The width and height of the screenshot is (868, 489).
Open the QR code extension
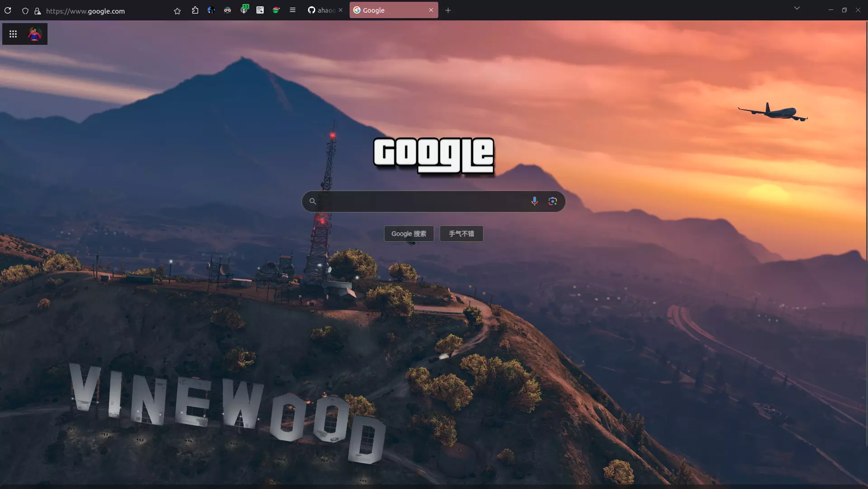(x=260, y=10)
